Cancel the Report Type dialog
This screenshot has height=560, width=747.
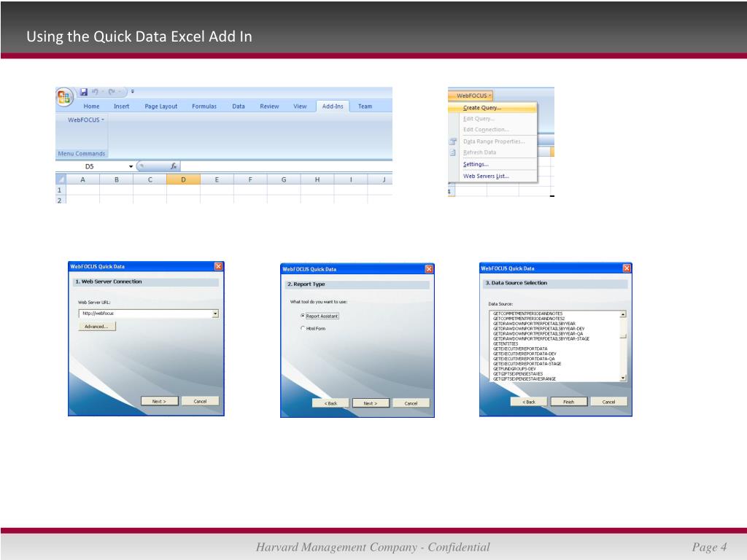[x=411, y=402]
